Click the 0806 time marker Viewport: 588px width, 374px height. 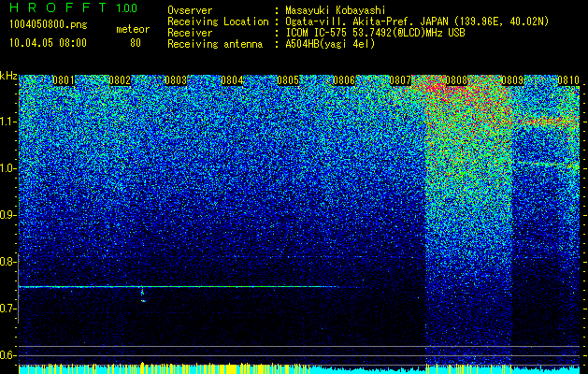click(344, 80)
